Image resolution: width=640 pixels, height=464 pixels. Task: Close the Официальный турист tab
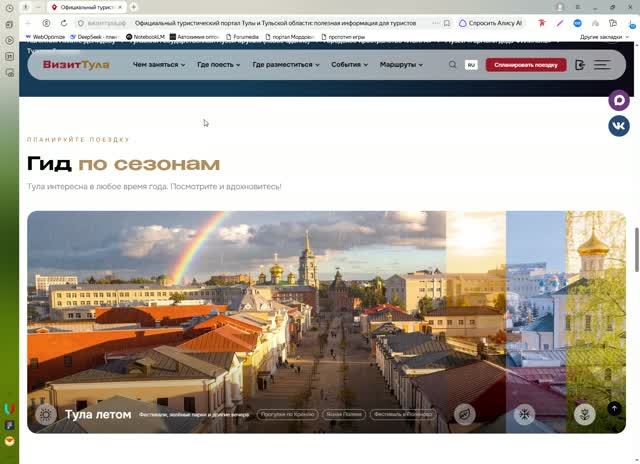[x=120, y=7]
